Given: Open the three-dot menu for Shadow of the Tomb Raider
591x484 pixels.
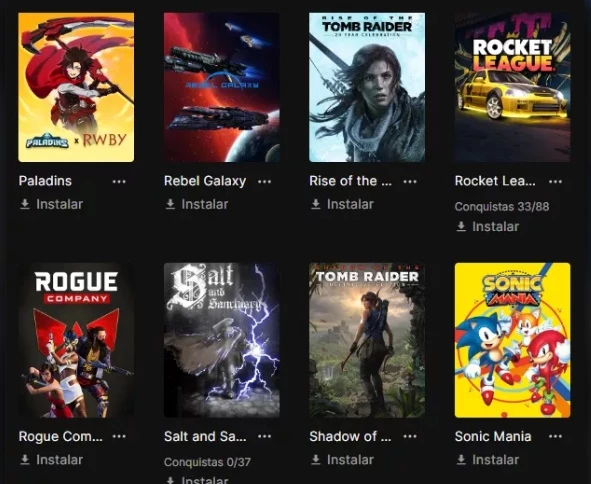Looking at the screenshot, I should (x=410, y=437).
